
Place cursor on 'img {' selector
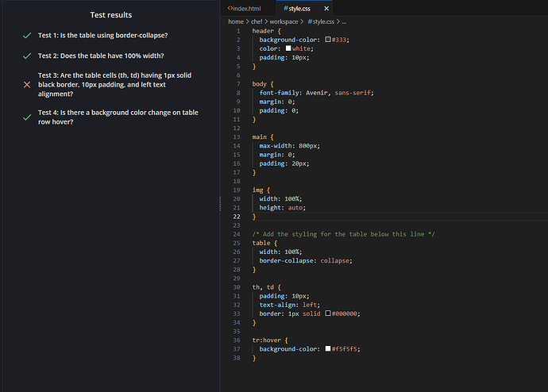(261, 190)
